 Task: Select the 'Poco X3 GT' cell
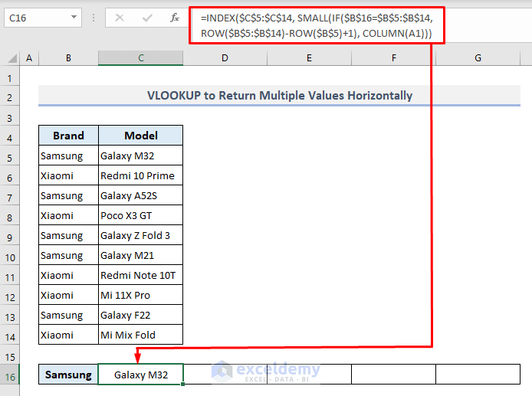[x=141, y=216]
